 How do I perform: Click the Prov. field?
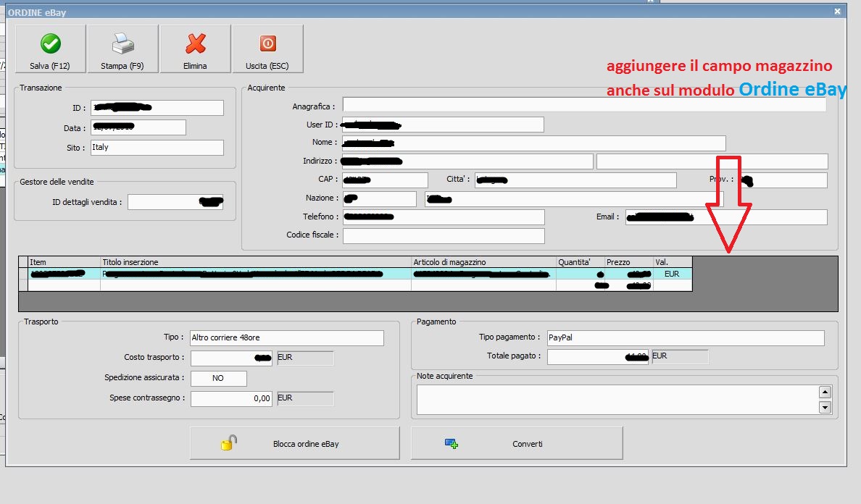point(782,180)
